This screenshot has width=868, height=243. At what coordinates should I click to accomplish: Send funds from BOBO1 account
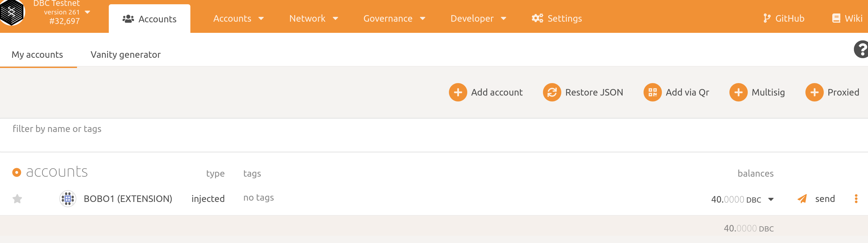(x=816, y=198)
